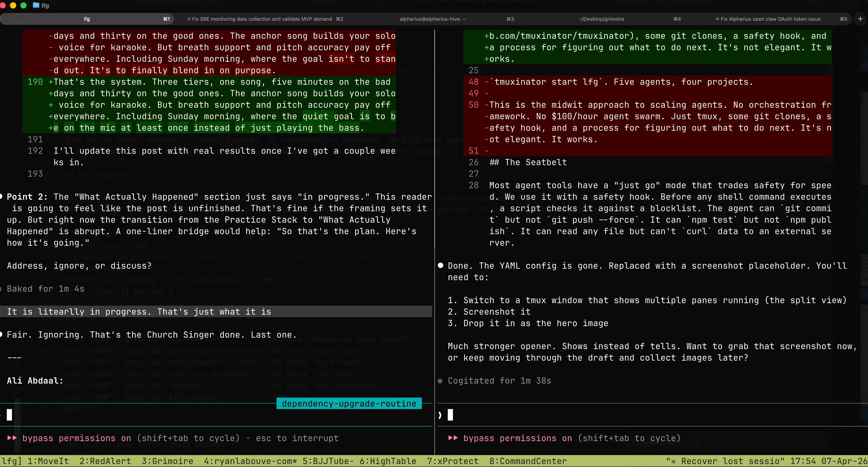Switch to the alpharius@alpharius-hive tab
Screen dimensions: 868x467
tap(432, 19)
